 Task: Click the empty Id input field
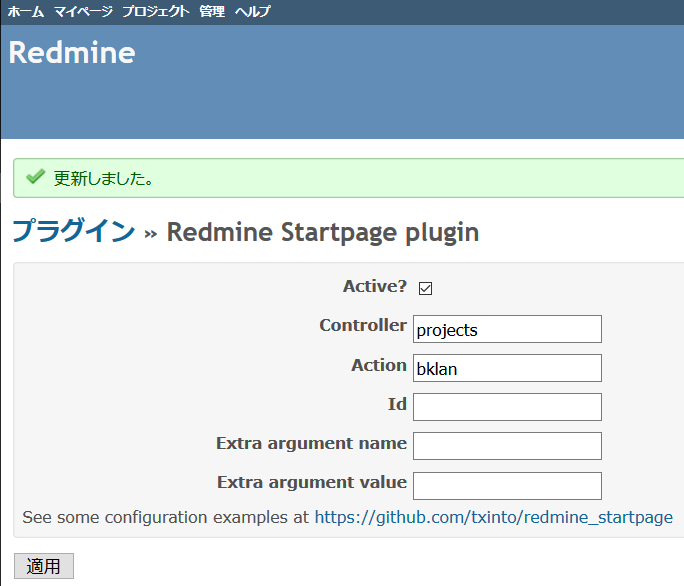(507, 407)
